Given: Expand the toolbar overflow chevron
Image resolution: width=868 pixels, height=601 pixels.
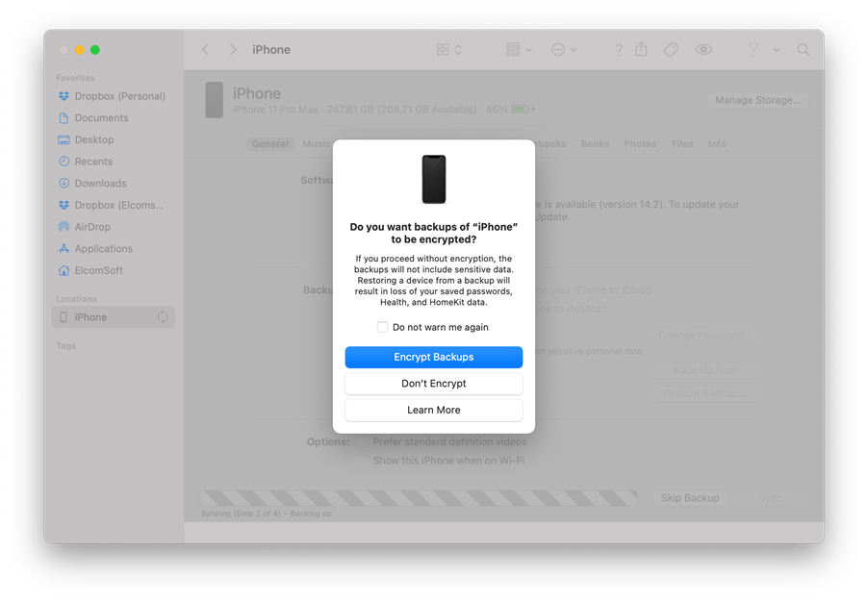Looking at the screenshot, I should 777,50.
